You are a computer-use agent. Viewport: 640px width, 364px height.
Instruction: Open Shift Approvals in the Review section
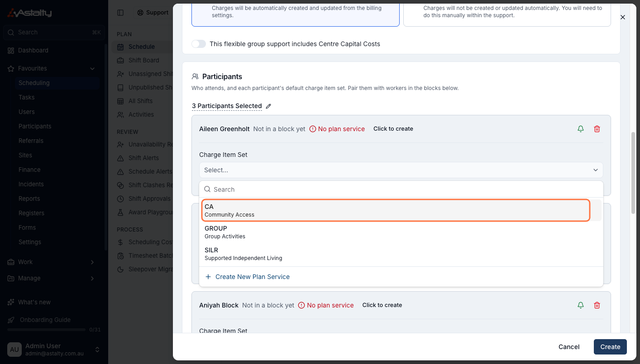149,199
